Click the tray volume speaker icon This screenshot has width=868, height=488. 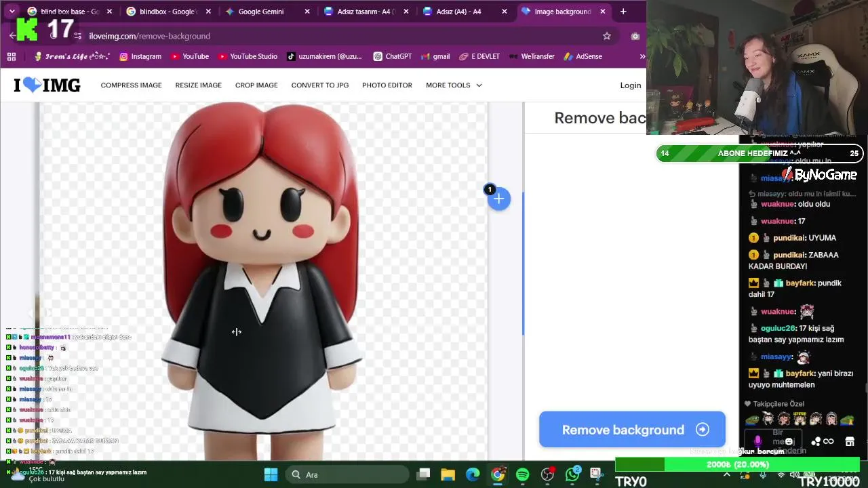point(795,474)
